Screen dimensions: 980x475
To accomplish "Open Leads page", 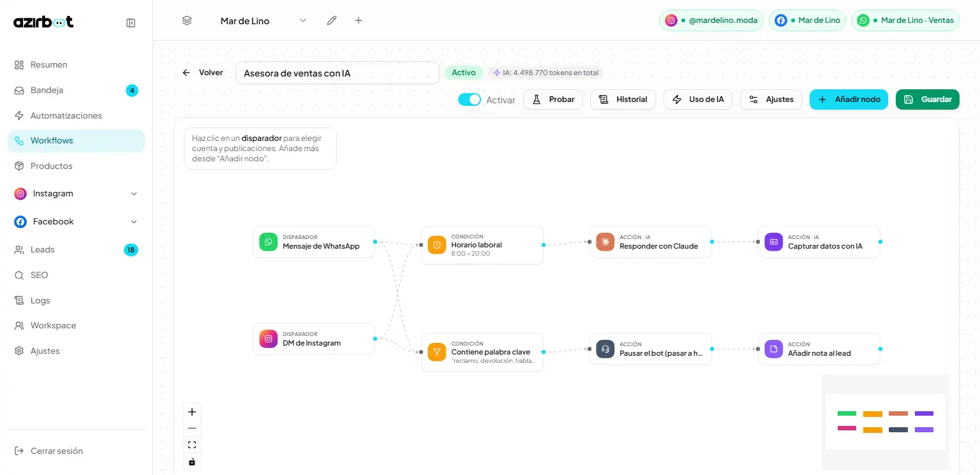I will tap(77, 250).
